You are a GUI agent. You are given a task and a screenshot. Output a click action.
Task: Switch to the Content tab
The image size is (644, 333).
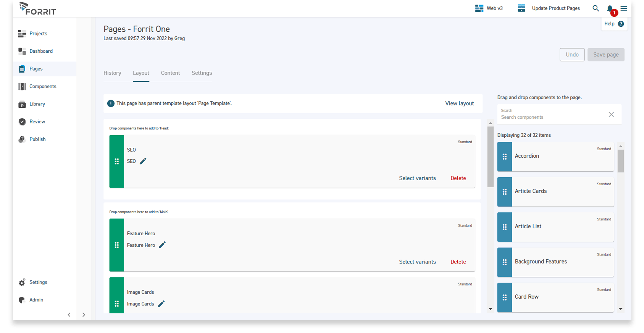click(170, 73)
